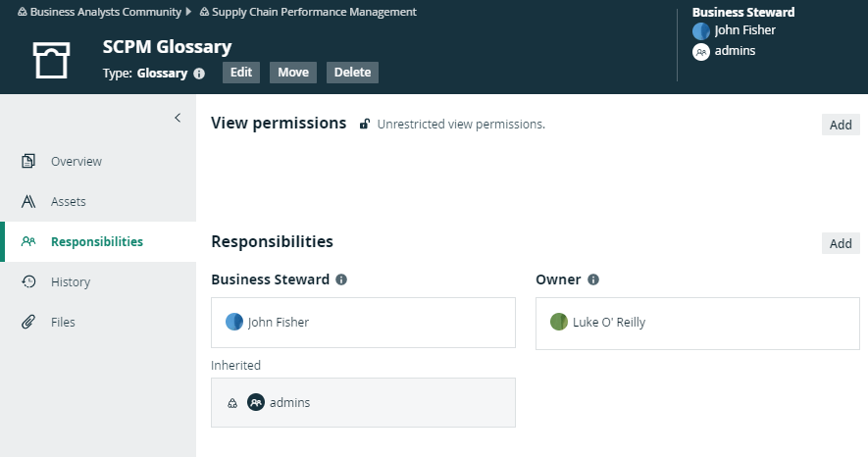
Task: Open the Files tab in sidebar
Action: [x=63, y=322]
